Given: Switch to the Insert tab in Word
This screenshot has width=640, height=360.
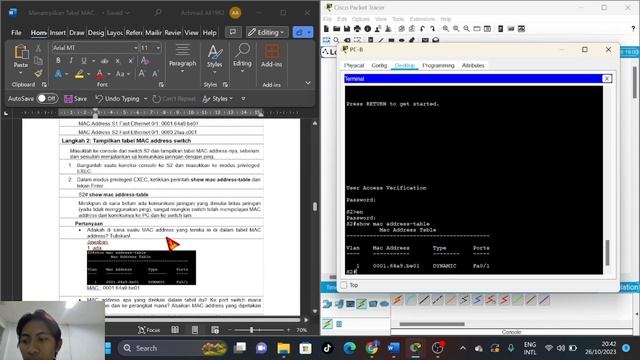Looking at the screenshot, I should coord(58,33).
